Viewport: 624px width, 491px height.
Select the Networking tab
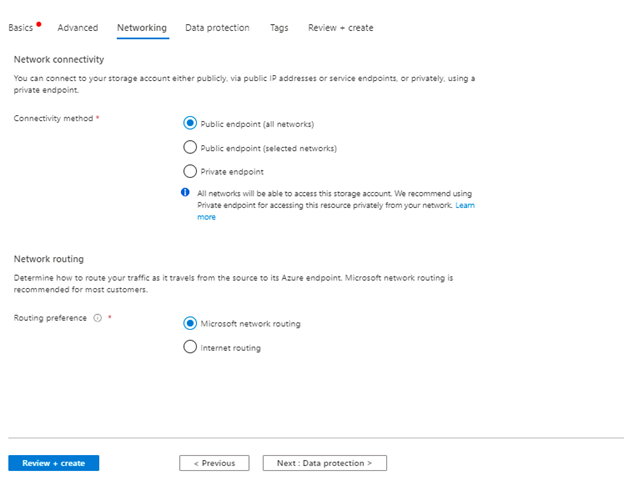(142, 28)
